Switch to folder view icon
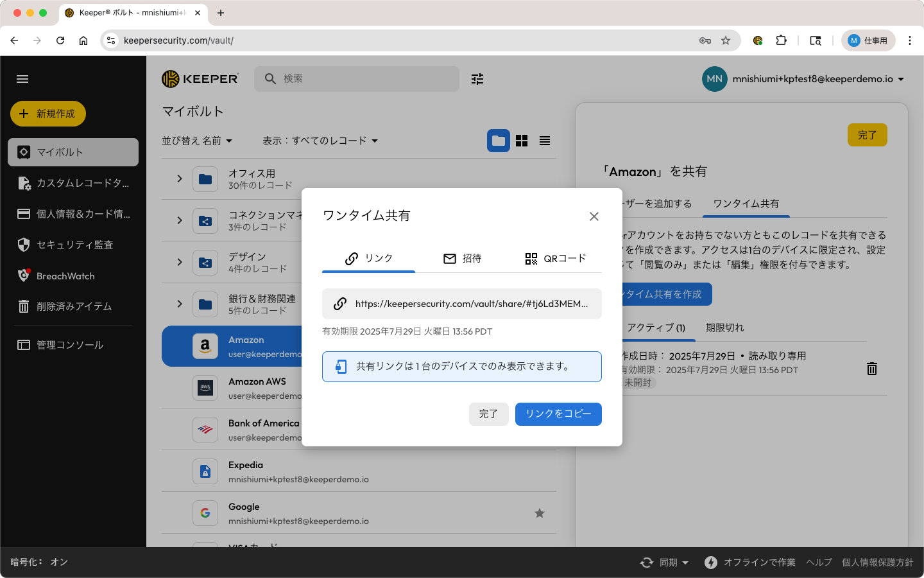 498,141
